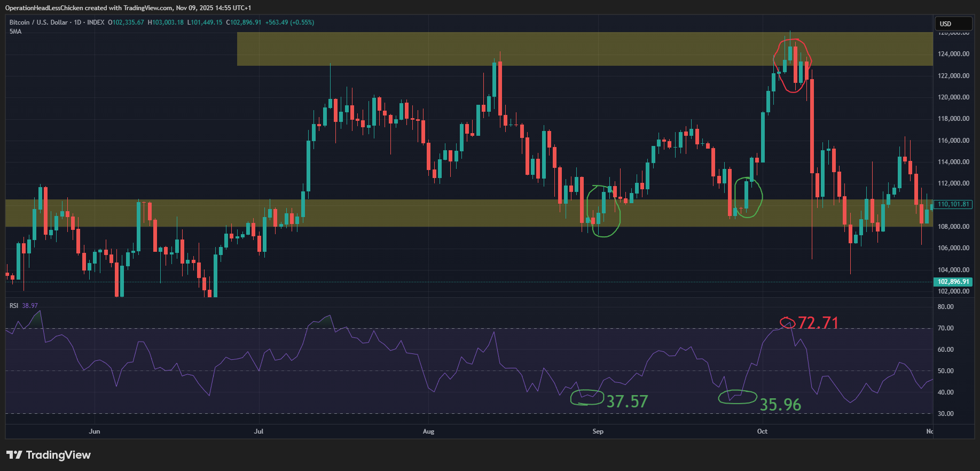This screenshot has height=471, width=980.
Task: Click the 102,896.91 current price label
Action: coord(953,282)
